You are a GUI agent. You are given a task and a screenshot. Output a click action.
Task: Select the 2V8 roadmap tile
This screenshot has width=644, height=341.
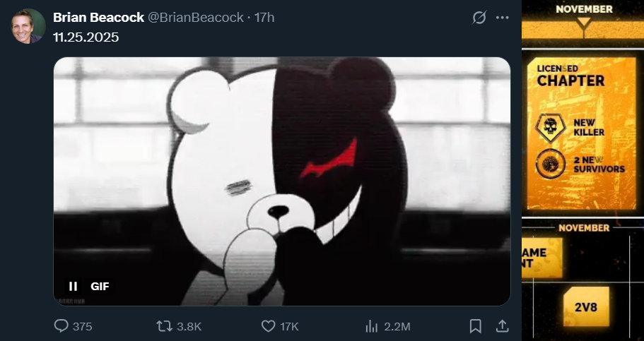(x=585, y=306)
